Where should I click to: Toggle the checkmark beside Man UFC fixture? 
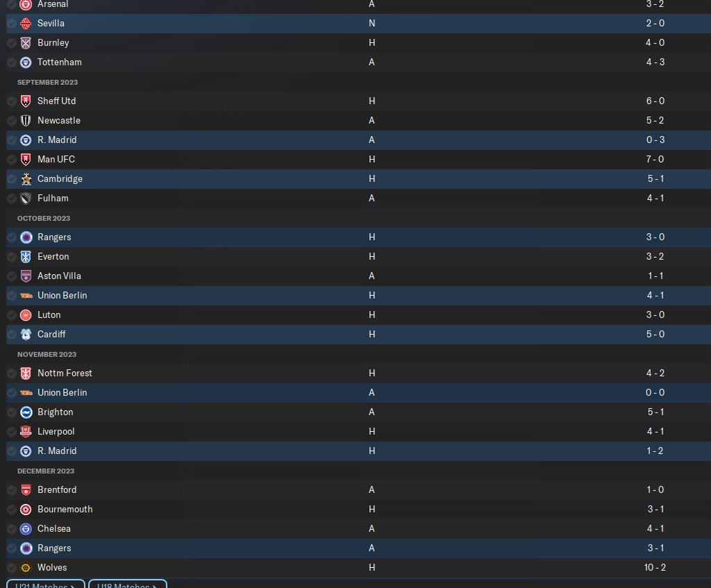[12, 160]
